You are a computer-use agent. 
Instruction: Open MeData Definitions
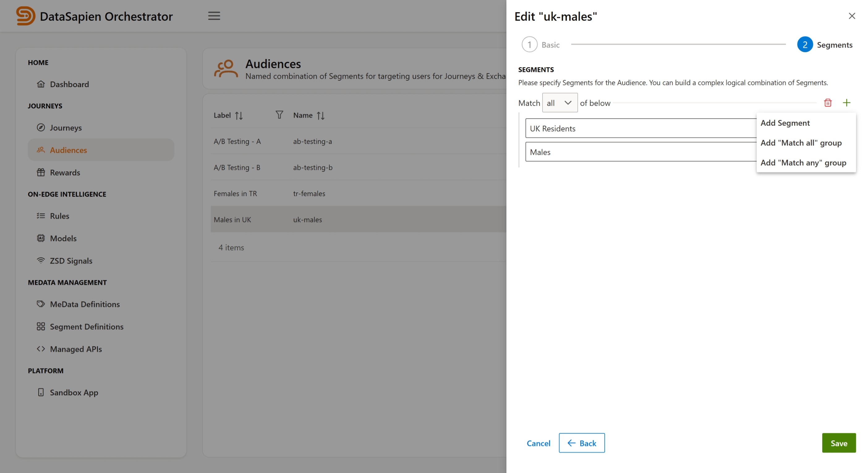85,304
